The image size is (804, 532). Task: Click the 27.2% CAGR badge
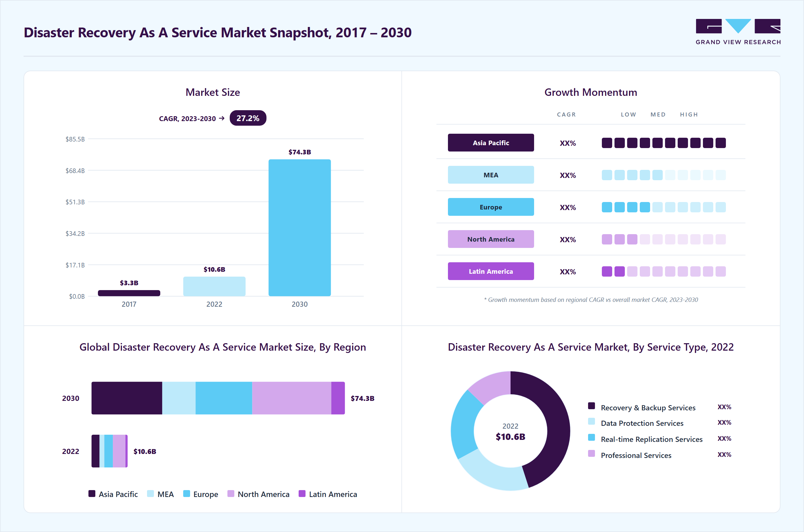[248, 118]
